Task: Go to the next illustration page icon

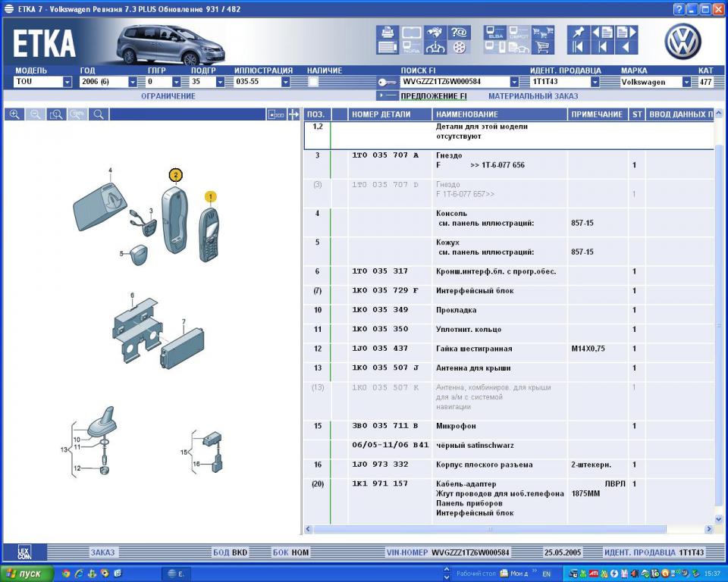Action: point(626,33)
